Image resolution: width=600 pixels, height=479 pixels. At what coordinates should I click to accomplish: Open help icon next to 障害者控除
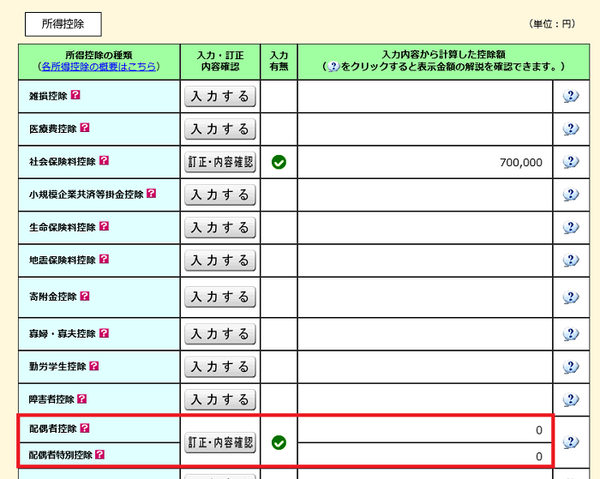82,399
